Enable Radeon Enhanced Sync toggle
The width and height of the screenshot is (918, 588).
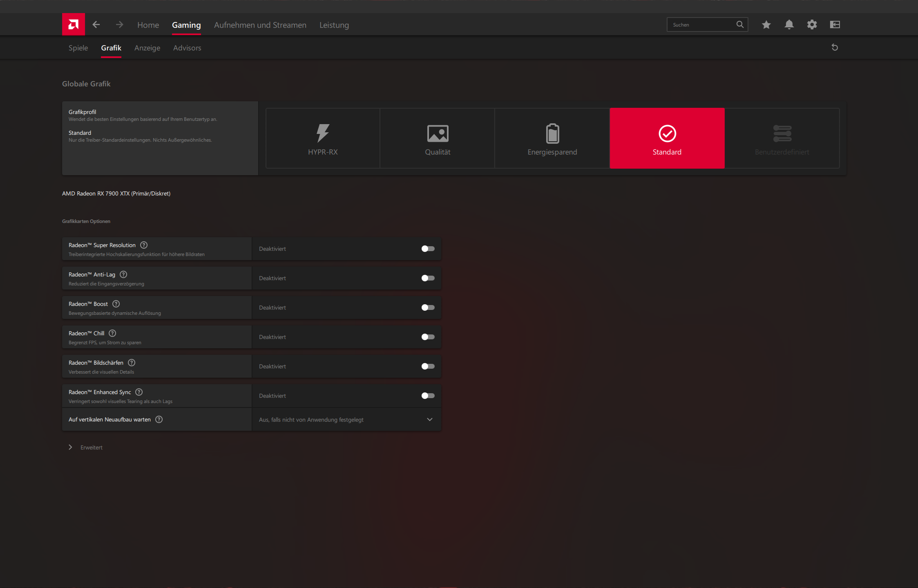pyautogui.click(x=428, y=396)
